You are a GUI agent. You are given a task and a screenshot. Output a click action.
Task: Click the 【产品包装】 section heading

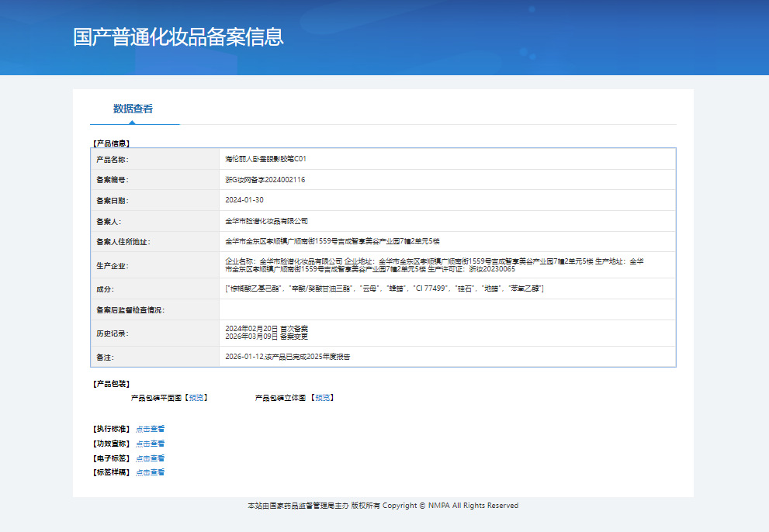click(x=111, y=384)
